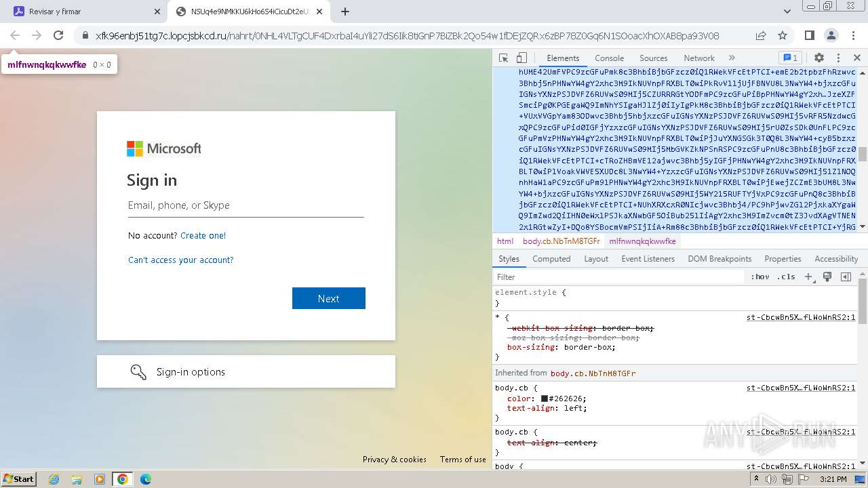The image size is (868, 488).
Task: Open Sign-in options
Action: [246, 371]
